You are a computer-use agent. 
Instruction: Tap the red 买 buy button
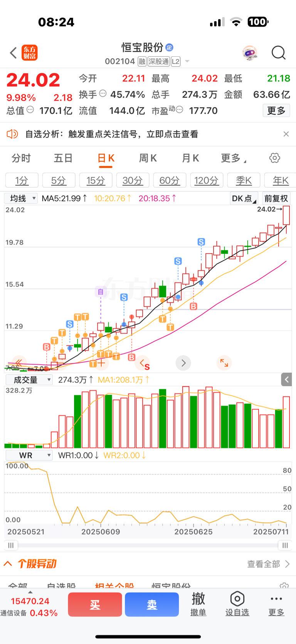coord(95,604)
